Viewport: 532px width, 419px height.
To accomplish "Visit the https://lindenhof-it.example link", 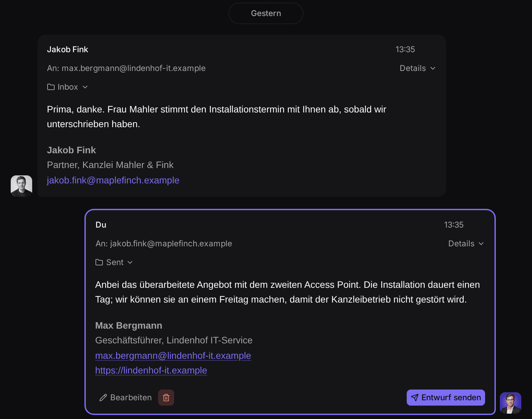I will tap(151, 370).
